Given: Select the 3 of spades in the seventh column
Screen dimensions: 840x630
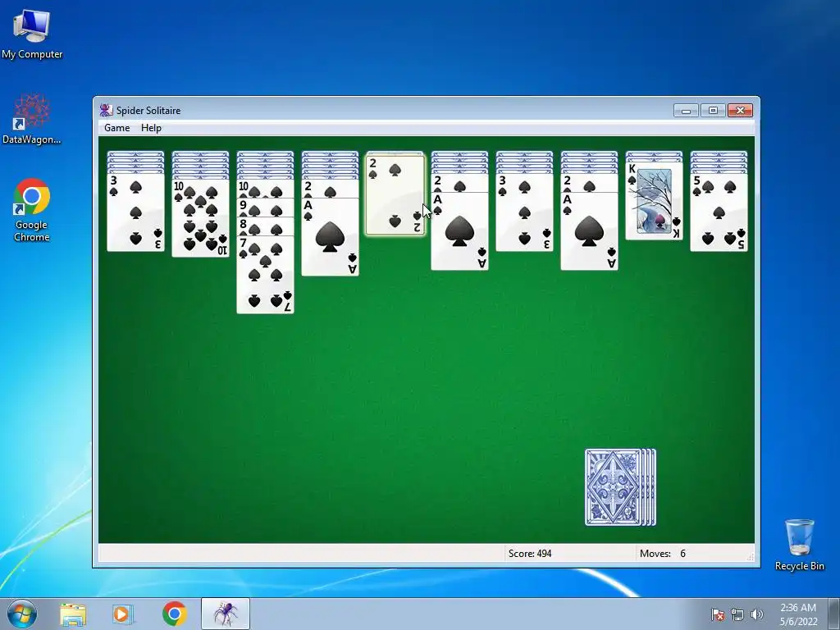Looking at the screenshot, I should pyautogui.click(x=524, y=212).
